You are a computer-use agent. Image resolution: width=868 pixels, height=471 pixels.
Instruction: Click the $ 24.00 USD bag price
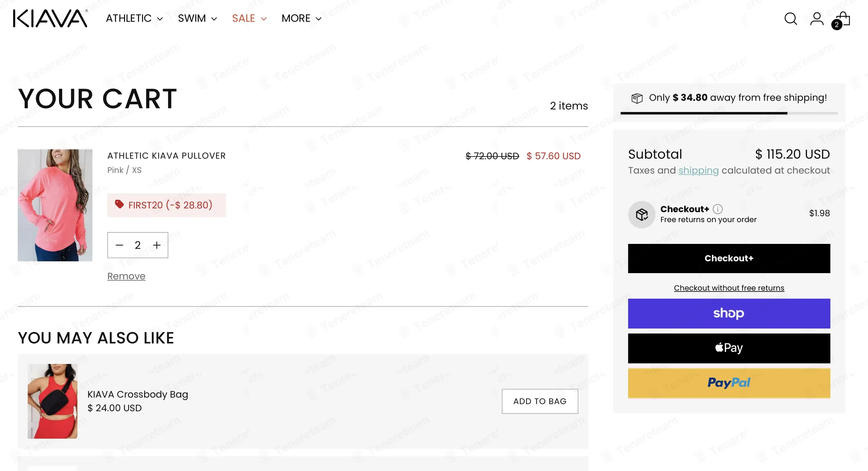point(114,408)
